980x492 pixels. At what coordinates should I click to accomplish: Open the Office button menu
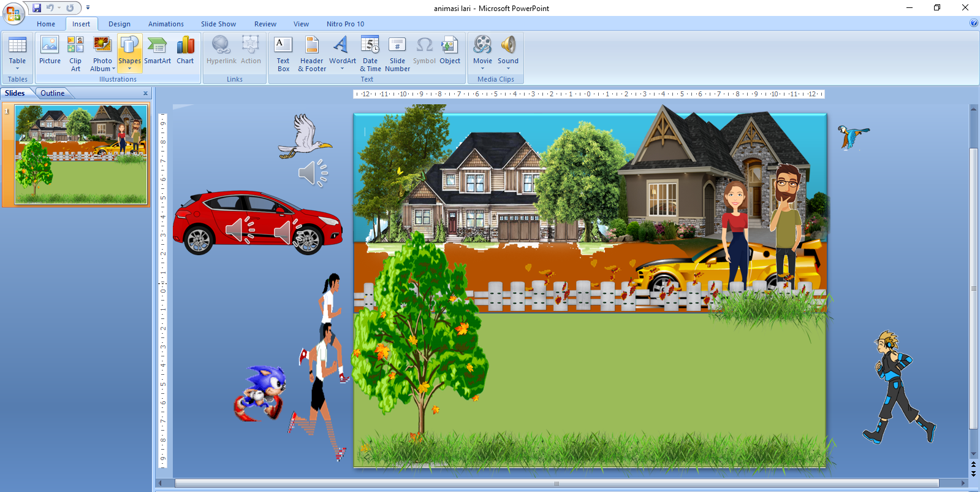13,13
